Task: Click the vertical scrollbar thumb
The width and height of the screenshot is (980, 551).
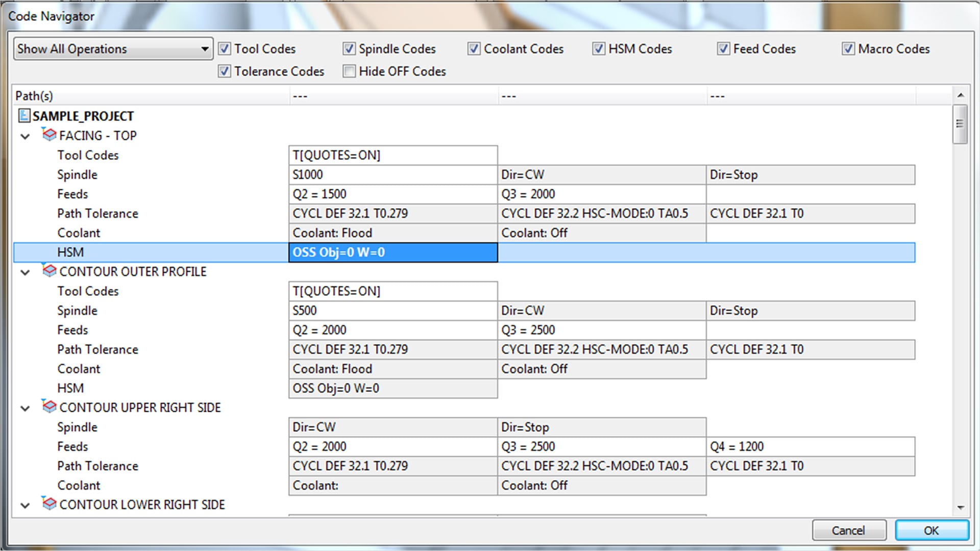Action: pyautogui.click(x=960, y=123)
